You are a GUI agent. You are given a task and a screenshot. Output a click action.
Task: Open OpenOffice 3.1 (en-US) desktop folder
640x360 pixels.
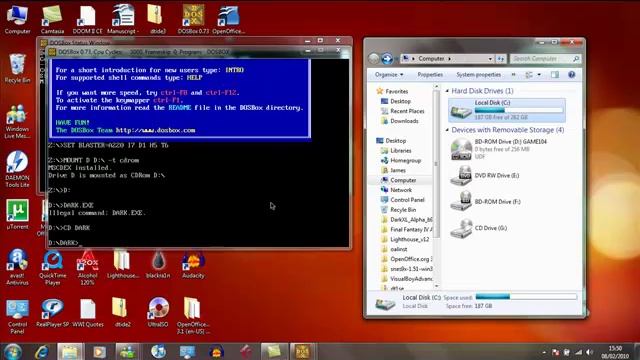pyautogui.click(x=193, y=316)
